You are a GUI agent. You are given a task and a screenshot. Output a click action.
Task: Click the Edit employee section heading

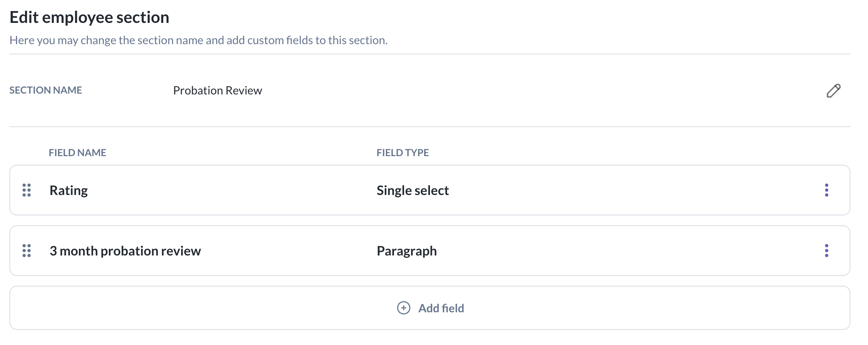click(x=89, y=18)
